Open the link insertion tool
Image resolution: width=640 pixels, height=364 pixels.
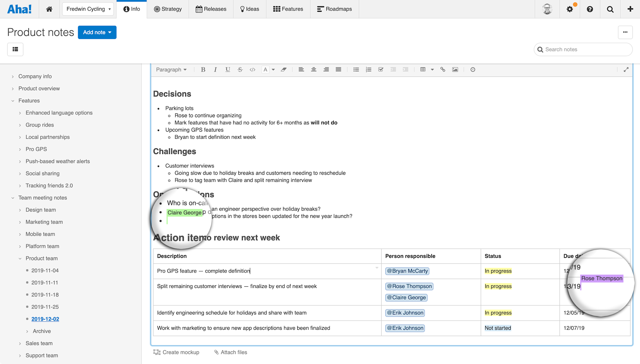click(x=443, y=69)
